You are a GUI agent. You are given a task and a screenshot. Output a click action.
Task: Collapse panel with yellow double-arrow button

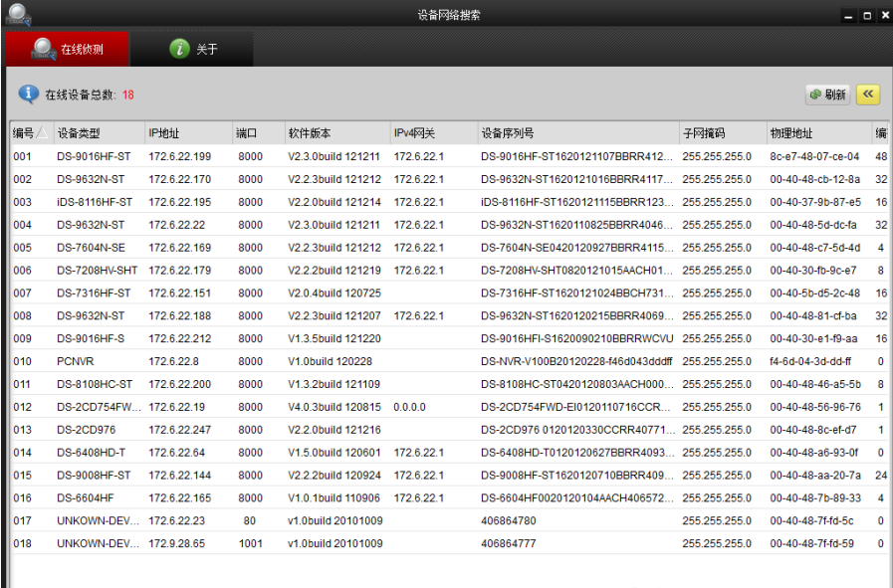[x=869, y=95]
